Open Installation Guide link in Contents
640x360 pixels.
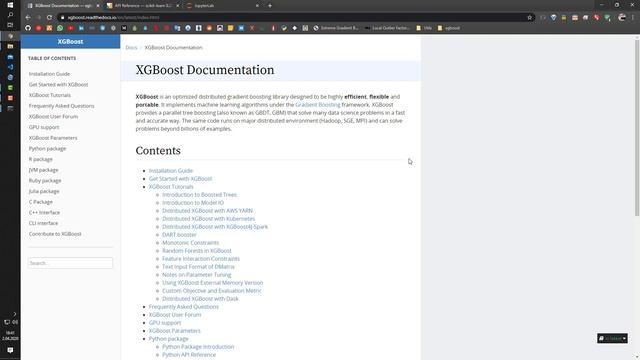click(171, 171)
